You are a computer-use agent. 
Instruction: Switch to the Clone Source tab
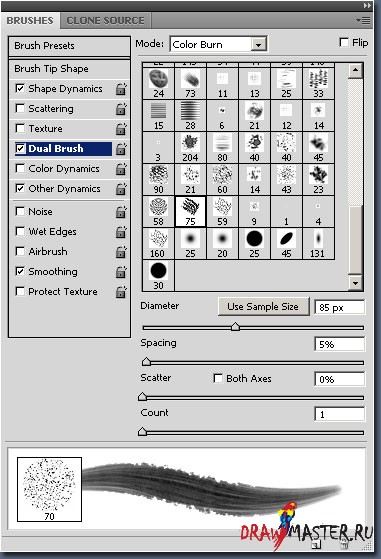(x=105, y=21)
